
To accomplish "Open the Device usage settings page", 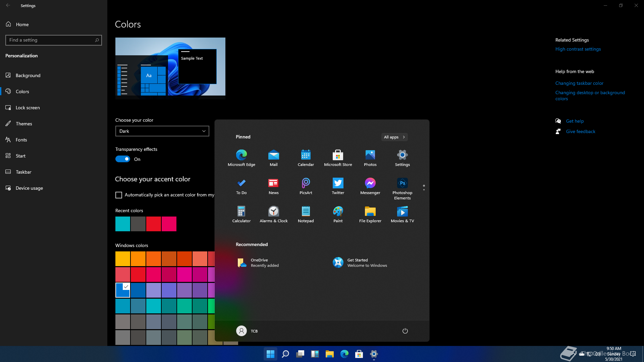I will pyautogui.click(x=54, y=188).
